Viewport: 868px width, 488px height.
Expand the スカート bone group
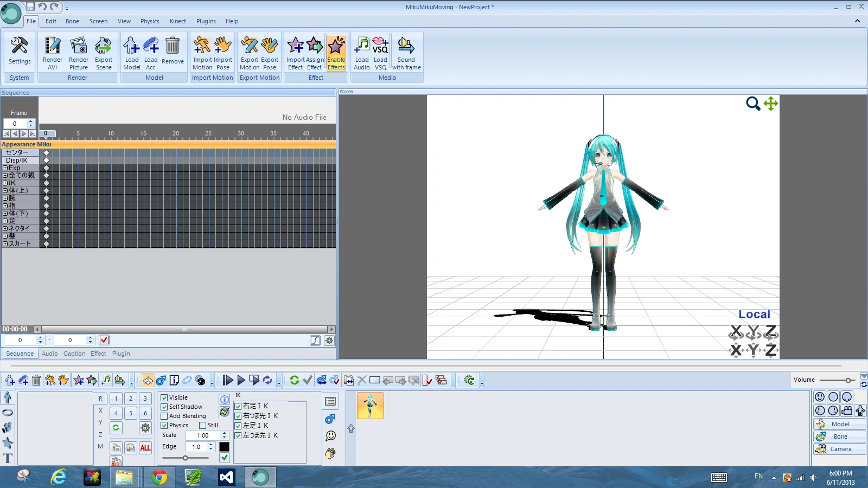(5, 244)
